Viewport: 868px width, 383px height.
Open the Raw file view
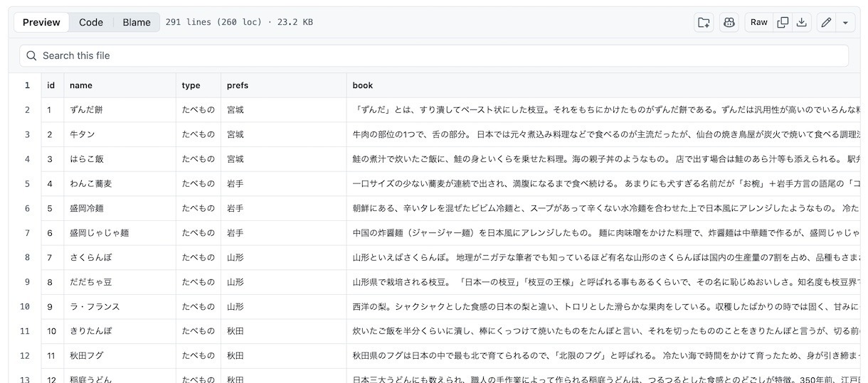(x=759, y=22)
